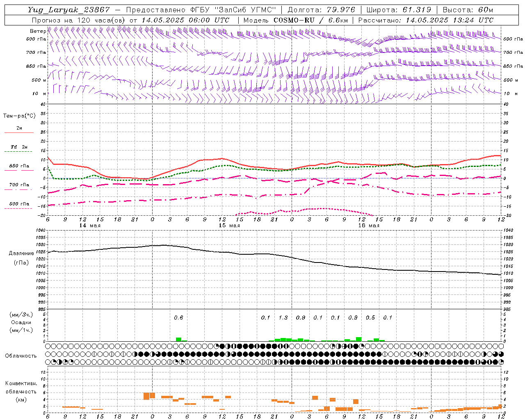Select the 500 гПа temperature legend entry
Screen dimensions: 525x420
(x=19, y=204)
